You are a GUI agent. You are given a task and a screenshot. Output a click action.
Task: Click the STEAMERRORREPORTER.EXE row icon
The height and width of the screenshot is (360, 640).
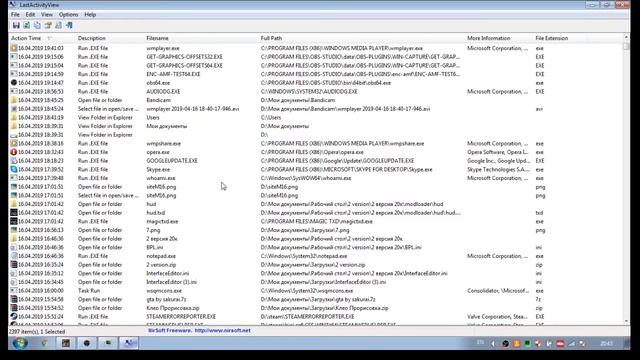tap(13, 316)
